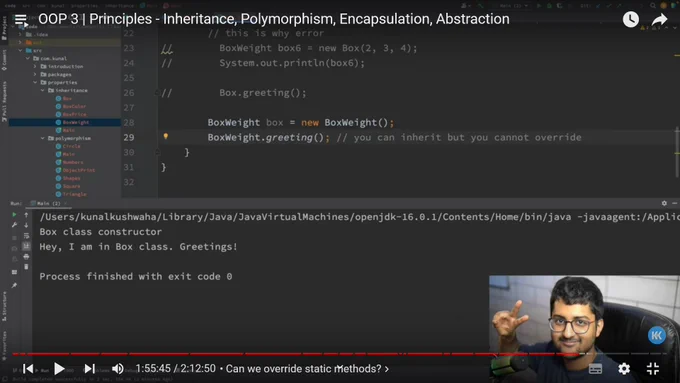Click the KK channel watermark logo
Viewport: 680px width, 383px height.
click(x=657, y=335)
